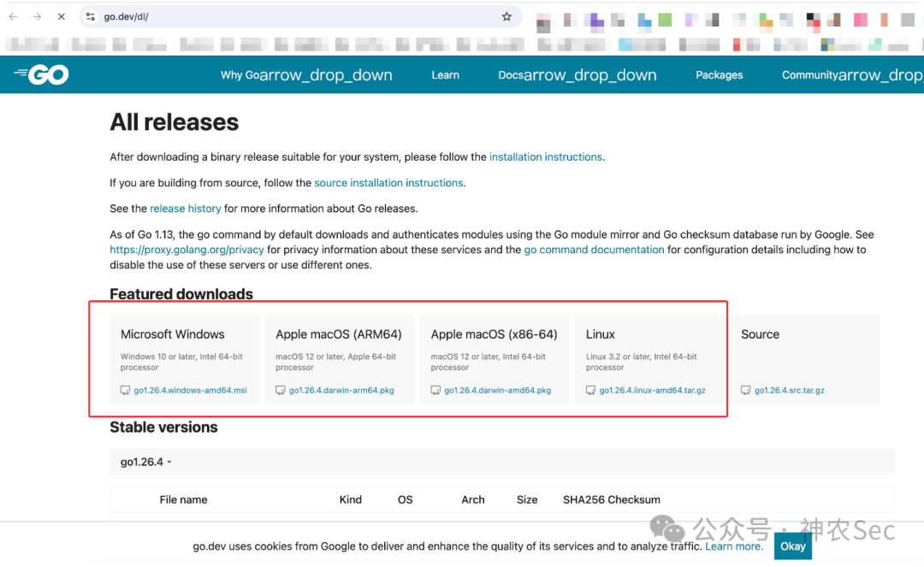Stop page loading with the X button
This screenshot has width=924, height=567.
62,16
